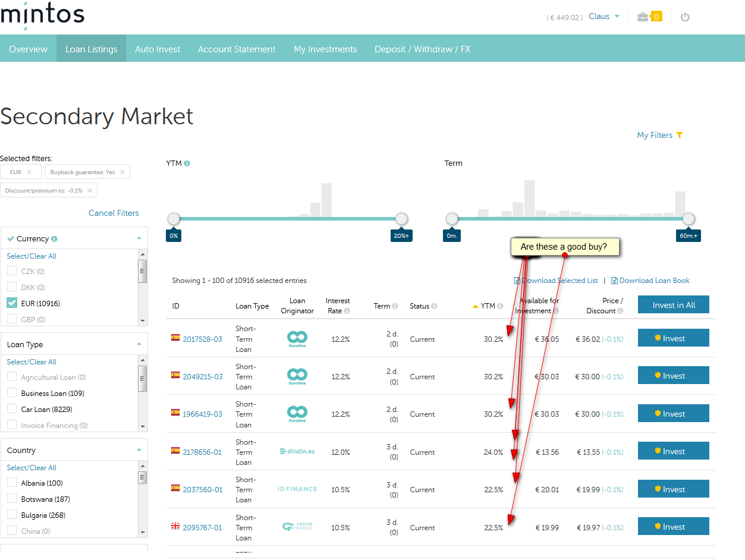Click the Cancel Filters link
This screenshot has height=560, width=745.
tap(114, 213)
